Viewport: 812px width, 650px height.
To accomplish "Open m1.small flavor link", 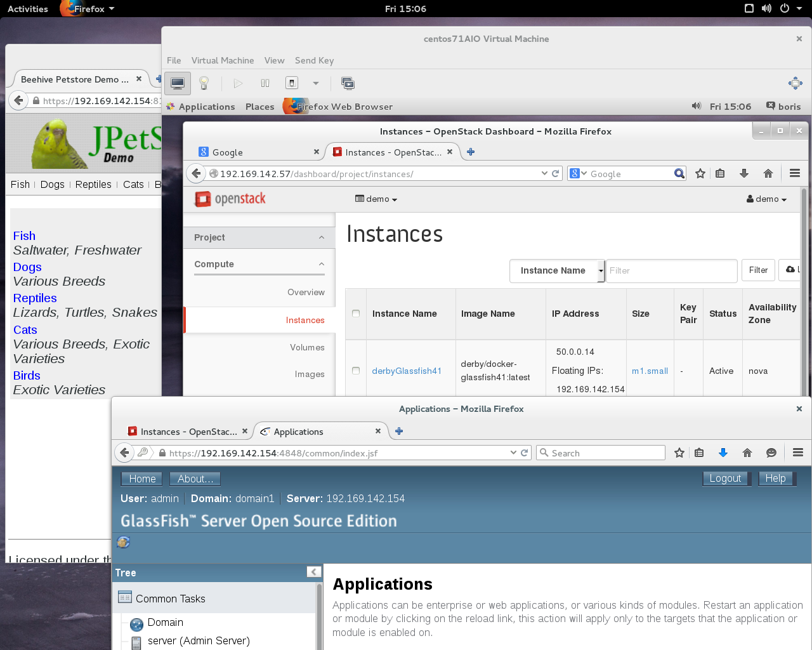I will coord(650,371).
